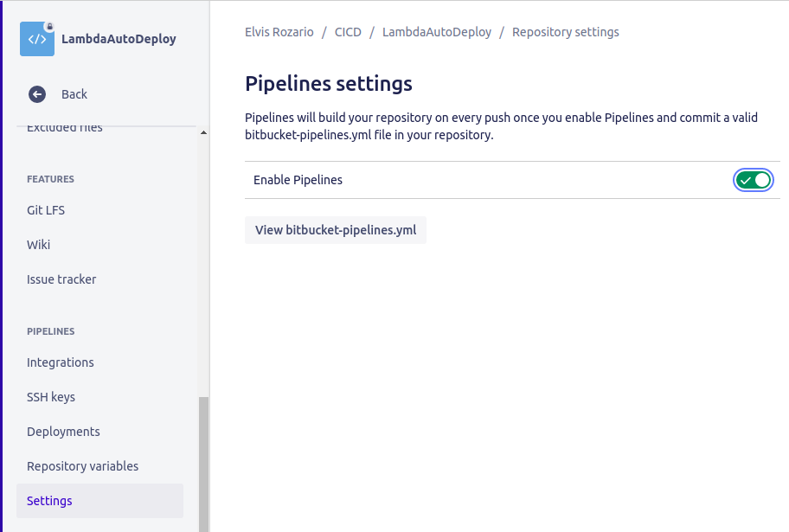Click View bitbucket-pipelines.yml button
This screenshot has height=532, width=789.
pyautogui.click(x=336, y=230)
